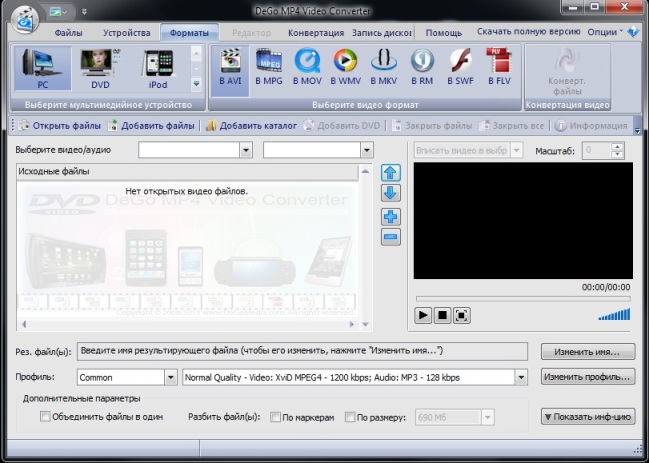Click Скачать полную версию link
The width and height of the screenshot is (649, 463).
point(529,32)
